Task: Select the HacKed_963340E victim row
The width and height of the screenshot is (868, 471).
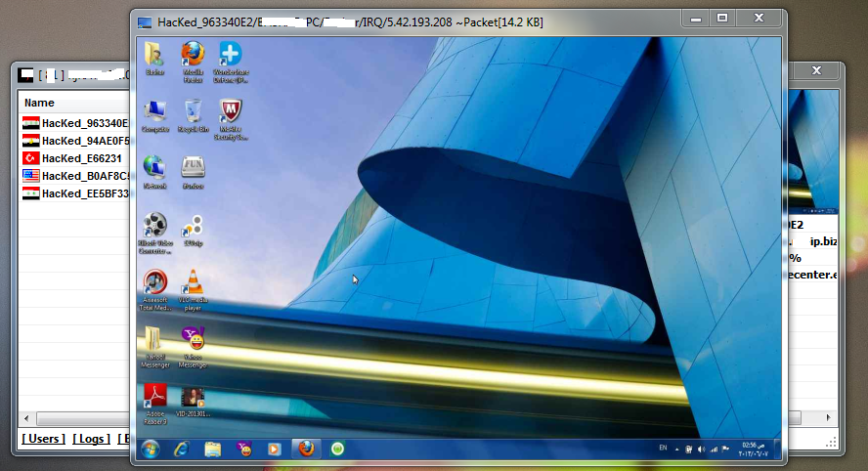Action: tap(75, 123)
